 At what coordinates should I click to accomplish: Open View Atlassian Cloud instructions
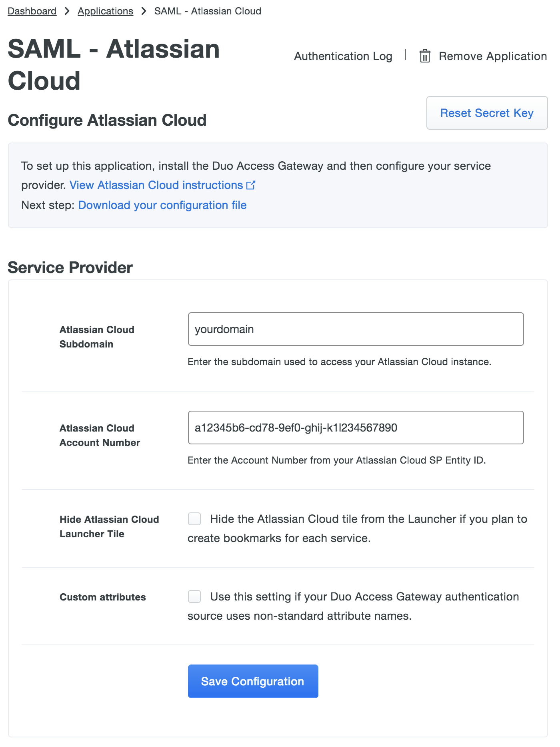coord(157,185)
